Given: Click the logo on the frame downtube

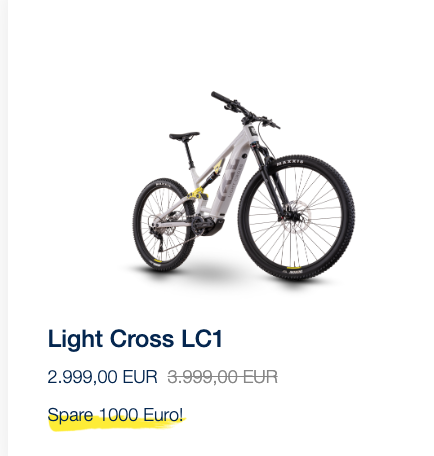Looking at the screenshot, I should pos(230,180).
